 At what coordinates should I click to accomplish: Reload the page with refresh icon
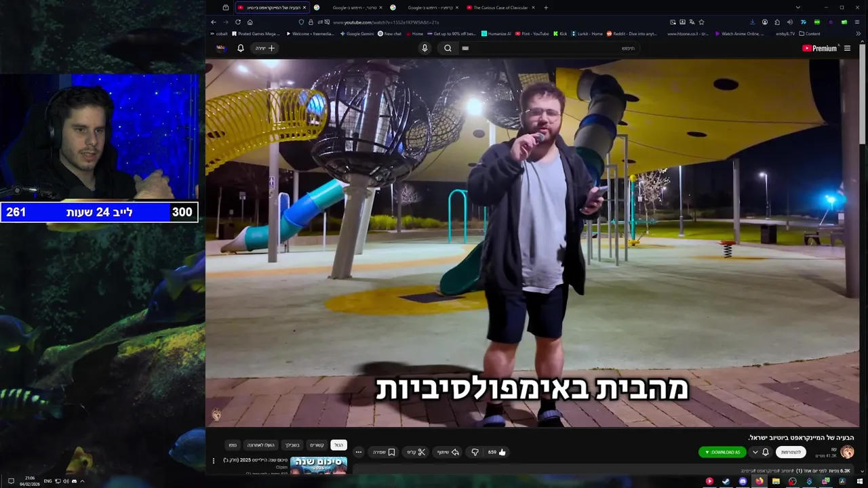[238, 22]
